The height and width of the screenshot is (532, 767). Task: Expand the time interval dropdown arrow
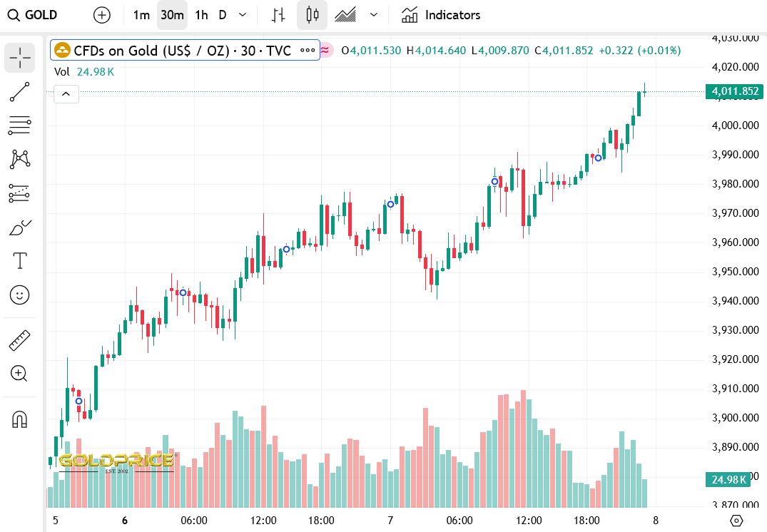click(243, 15)
